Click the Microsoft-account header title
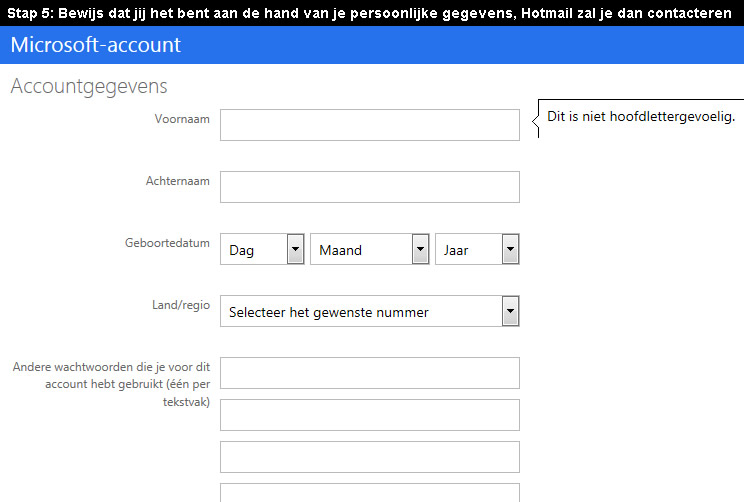The image size is (744, 502). pos(95,45)
